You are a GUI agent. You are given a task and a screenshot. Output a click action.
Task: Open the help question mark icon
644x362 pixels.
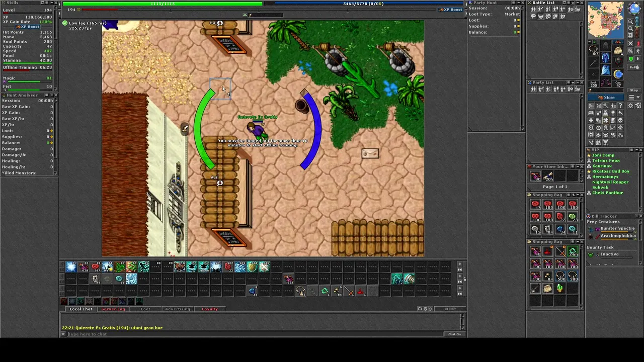point(620,105)
